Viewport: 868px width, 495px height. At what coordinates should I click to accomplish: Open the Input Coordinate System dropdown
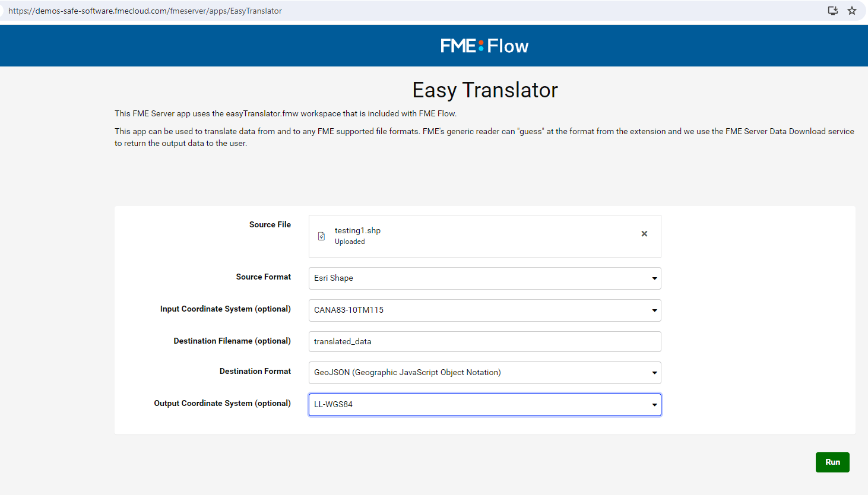[x=484, y=310]
